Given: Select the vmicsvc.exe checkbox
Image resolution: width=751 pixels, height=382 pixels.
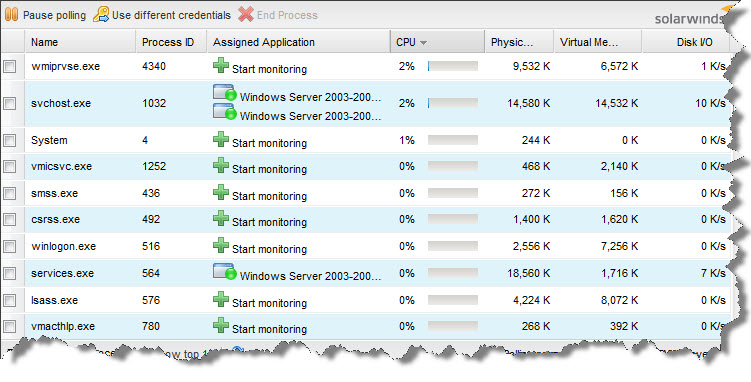Looking at the screenshot, I should pos(10,167).
